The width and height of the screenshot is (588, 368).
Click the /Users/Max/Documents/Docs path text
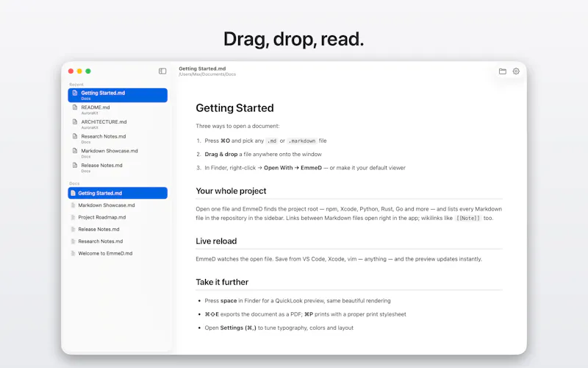(207, 74)
